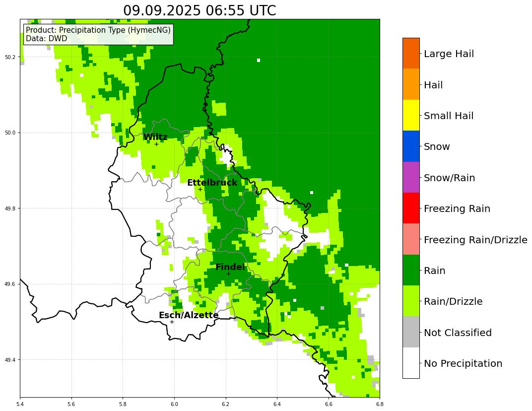532x411 pixels.
Task: Click the 'Not Classified' legend label
Action: click(458, 332)
